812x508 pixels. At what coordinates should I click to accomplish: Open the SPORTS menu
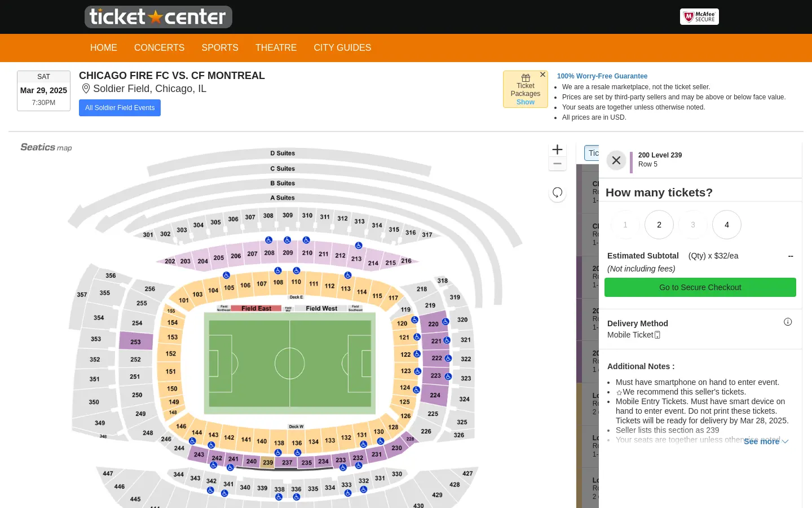(220, 48)
